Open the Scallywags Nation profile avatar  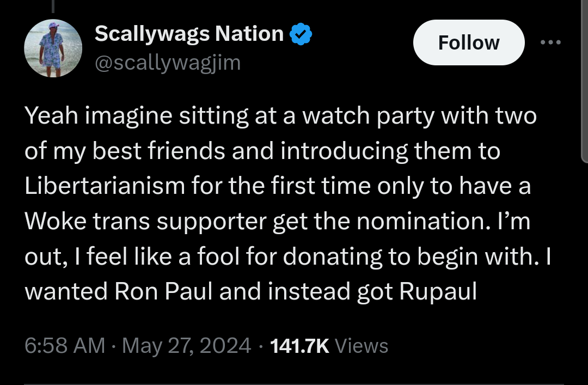point(53,48)
